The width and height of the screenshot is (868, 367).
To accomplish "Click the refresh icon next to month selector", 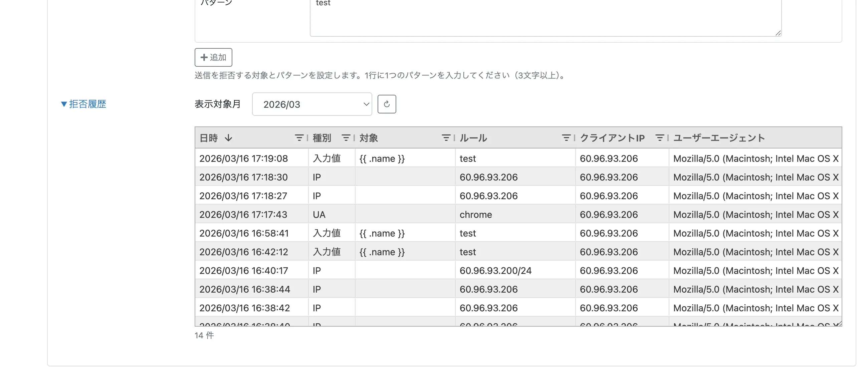I will [x=387, y=104].
